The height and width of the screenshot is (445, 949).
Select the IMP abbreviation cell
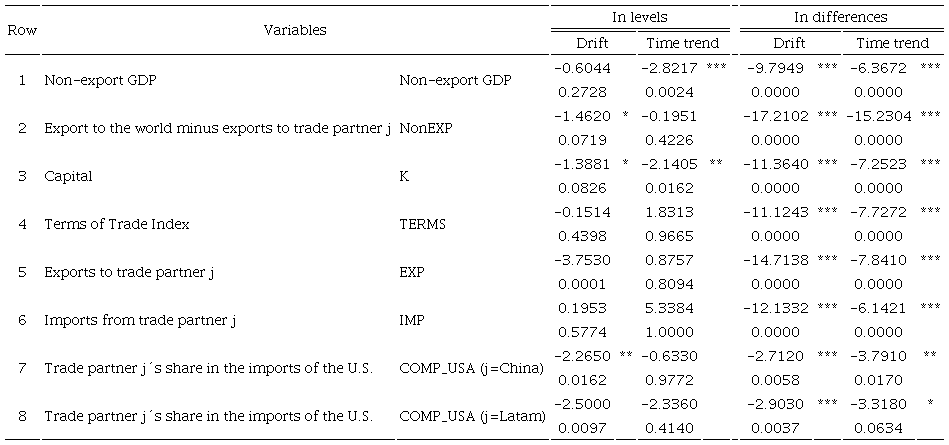tap(411, 320)
